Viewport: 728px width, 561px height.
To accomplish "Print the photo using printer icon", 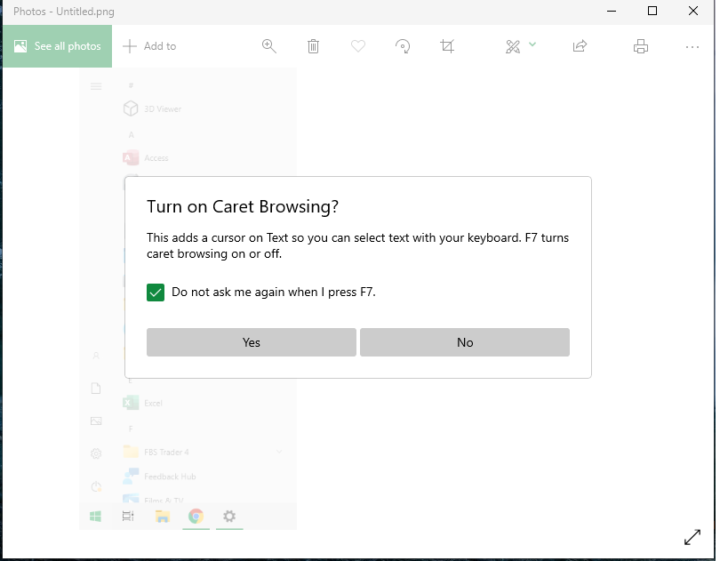I will click(641, 46).
